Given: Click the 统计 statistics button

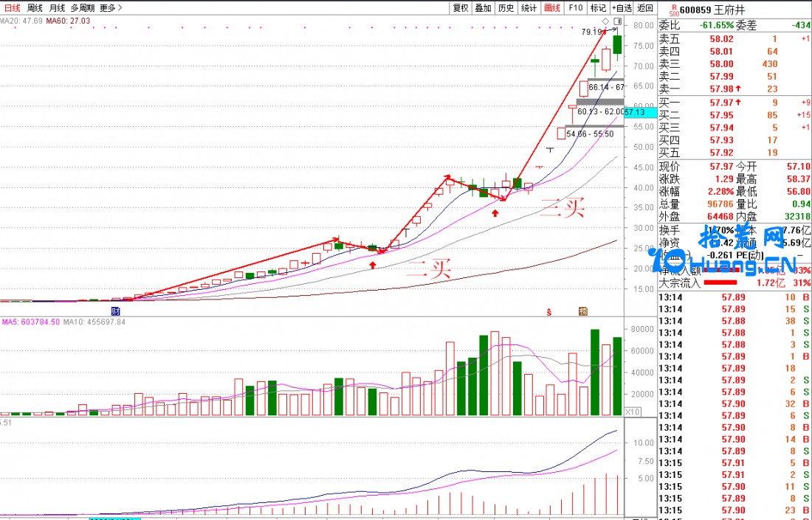Looking at the screenshot, I should pos(529,8).
